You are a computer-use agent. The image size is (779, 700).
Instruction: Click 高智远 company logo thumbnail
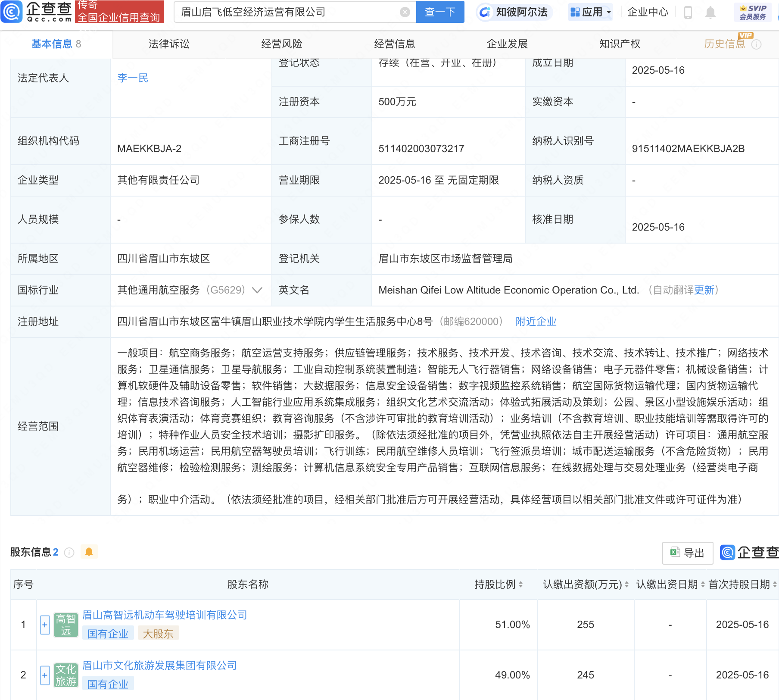point(66,625)
